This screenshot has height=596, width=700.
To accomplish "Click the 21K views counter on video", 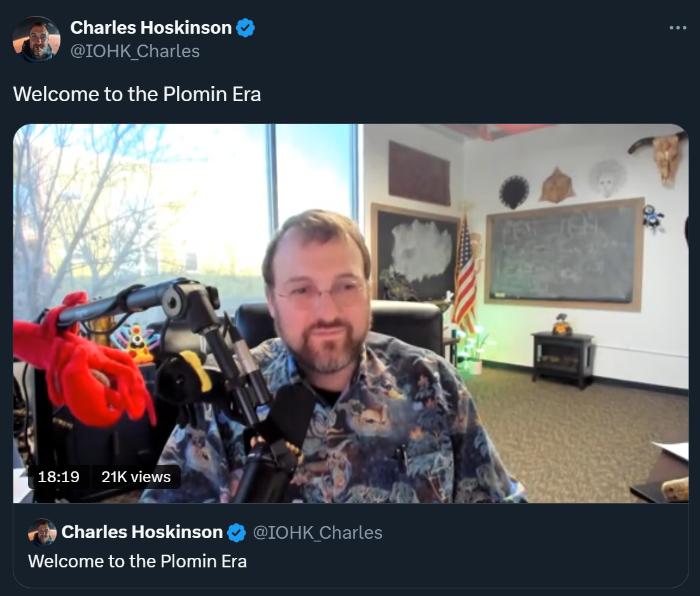I will 136,477.
